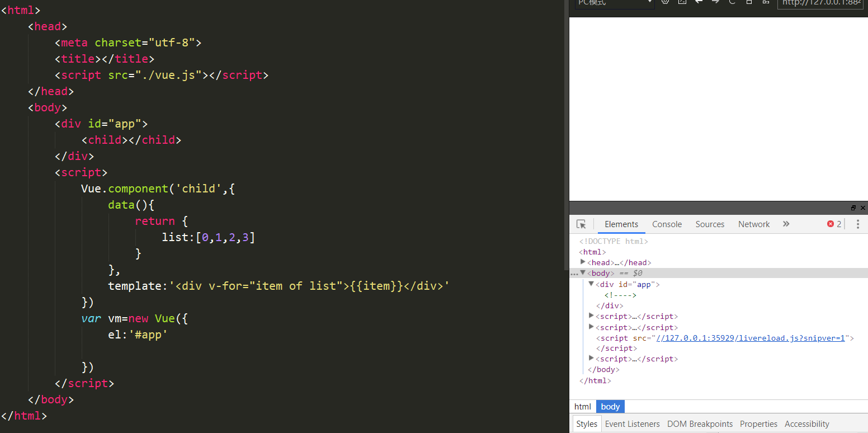This screenshot has height=433, width=868.
Task: Go forward in the preview browser
Action: tap(715, 2)
